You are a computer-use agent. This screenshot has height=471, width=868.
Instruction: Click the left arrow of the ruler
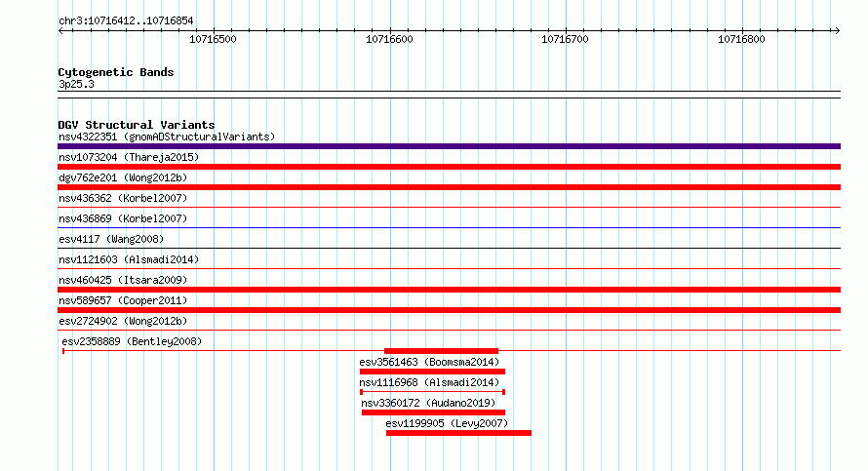(x=60, y=31)
